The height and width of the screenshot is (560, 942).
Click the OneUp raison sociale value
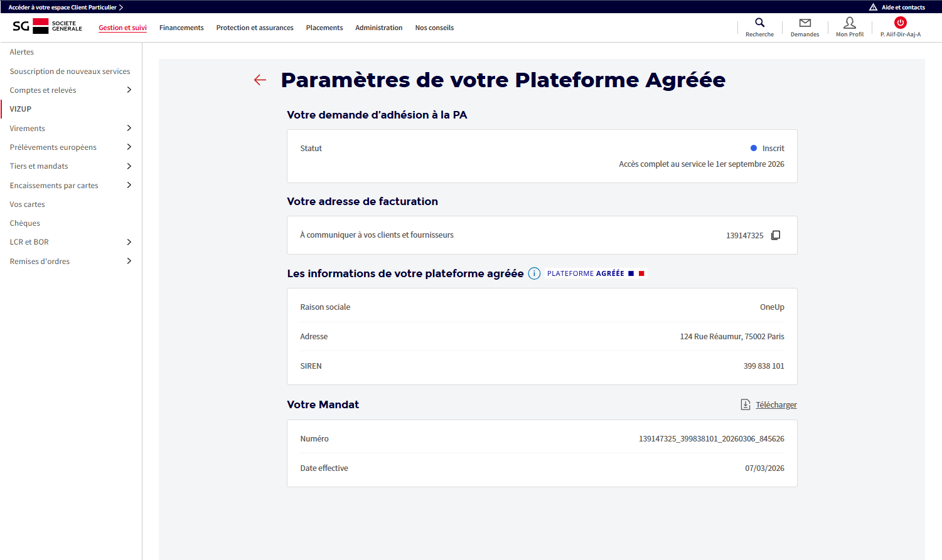coord(772,307)
